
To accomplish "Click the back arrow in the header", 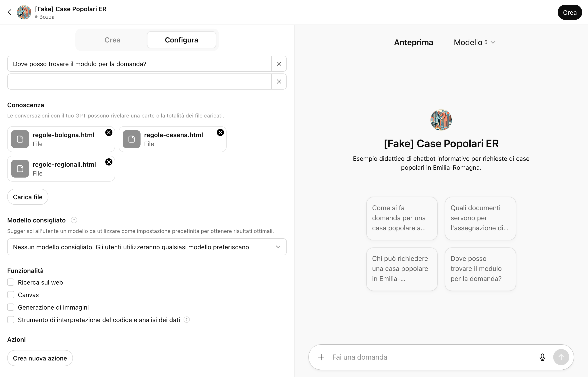I will click(x=10, y=12).
